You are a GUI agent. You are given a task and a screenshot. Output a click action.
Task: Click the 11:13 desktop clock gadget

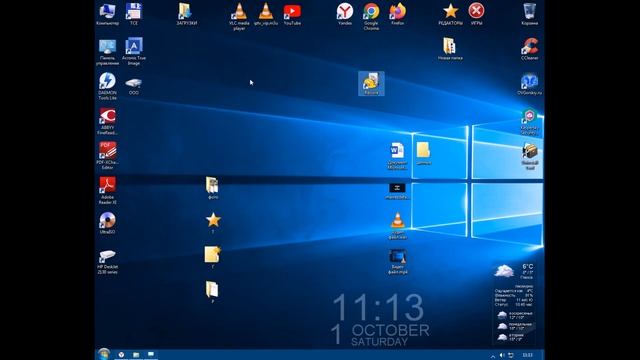click(x=378, y=307)
